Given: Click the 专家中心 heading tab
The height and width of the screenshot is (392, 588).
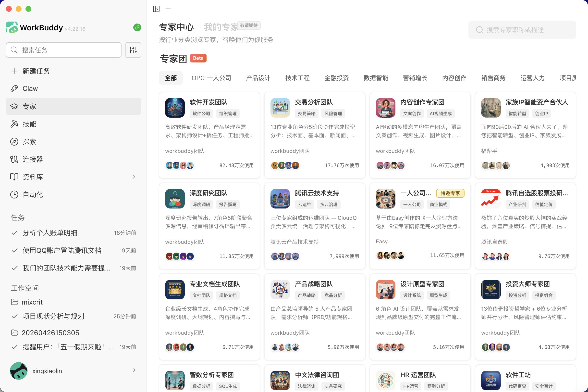Looking at the screenshot, I should pyautogui.click(x=176, y=27).
